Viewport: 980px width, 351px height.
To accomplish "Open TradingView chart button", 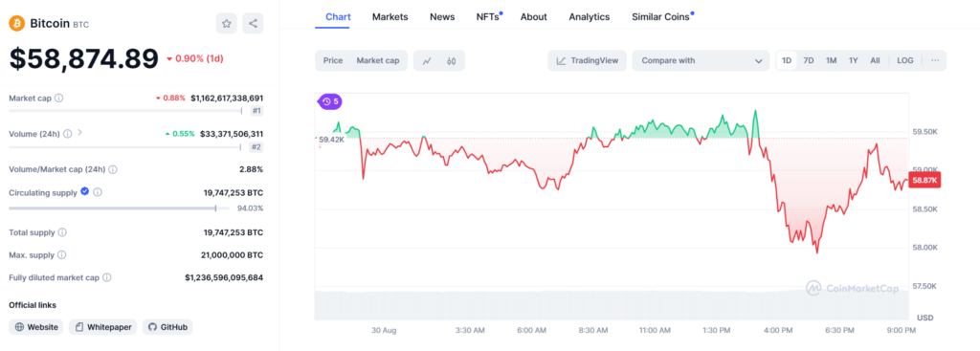I will [588, 60].
